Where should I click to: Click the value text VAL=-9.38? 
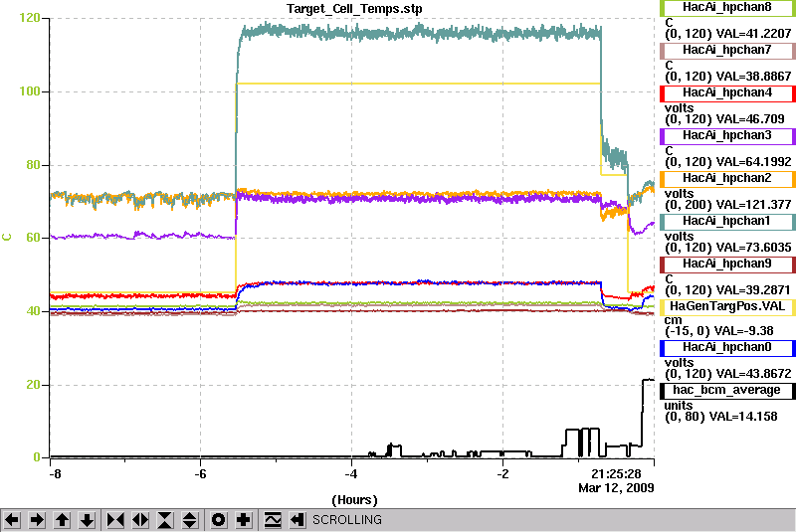744,331
